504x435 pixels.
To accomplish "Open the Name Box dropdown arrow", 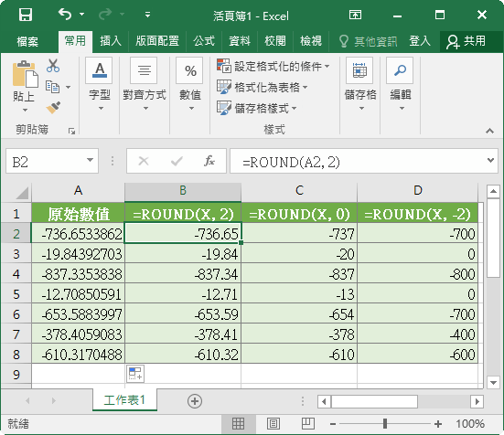I will coord(91,160).
